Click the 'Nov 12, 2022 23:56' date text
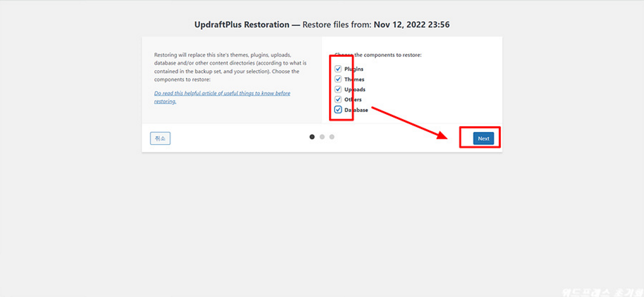The image size is (644, 297). point(412,25)
